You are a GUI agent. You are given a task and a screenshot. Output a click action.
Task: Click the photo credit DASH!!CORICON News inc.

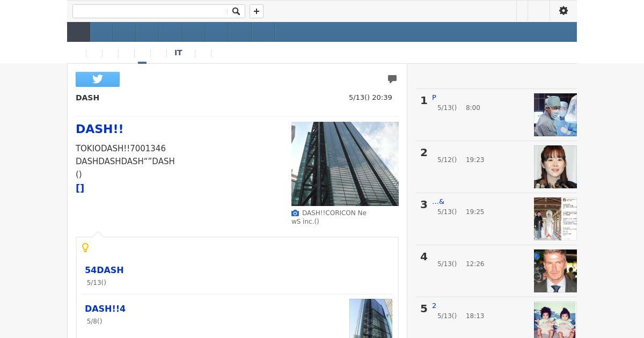click(x=330, y=217)
